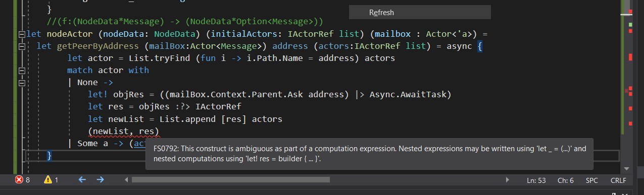Change the CRLF line ending setting
The width and height of the screenshot is (644, 195).
[618, 180]
